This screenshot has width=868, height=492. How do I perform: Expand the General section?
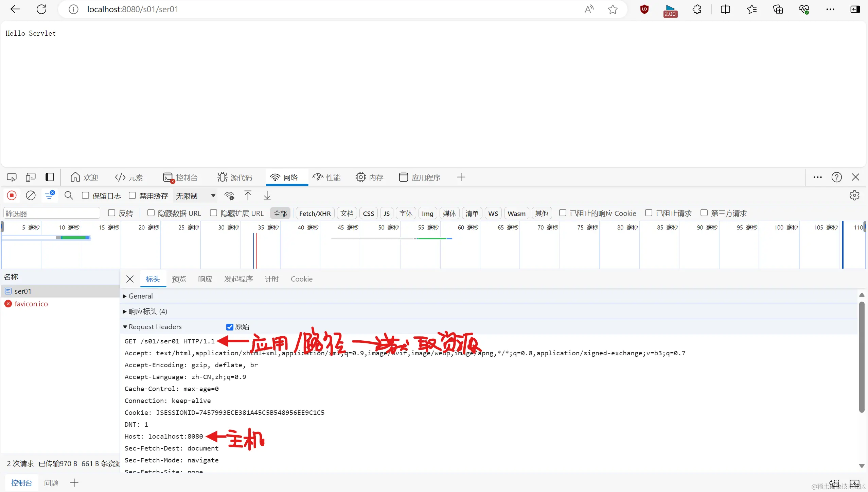click(x=141, y=296)
